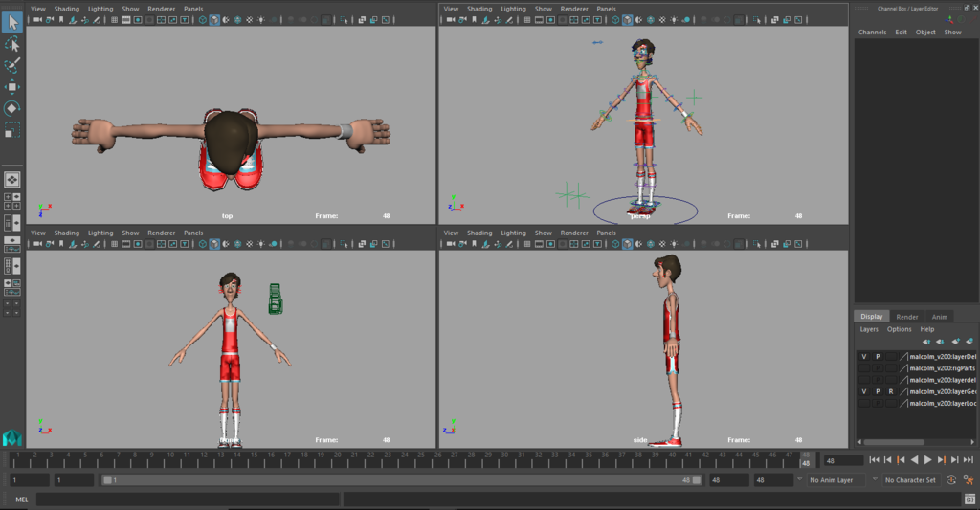Switch to four-view layout icon
This screenshot has width=980, height=510.
[x=11, y=201]
